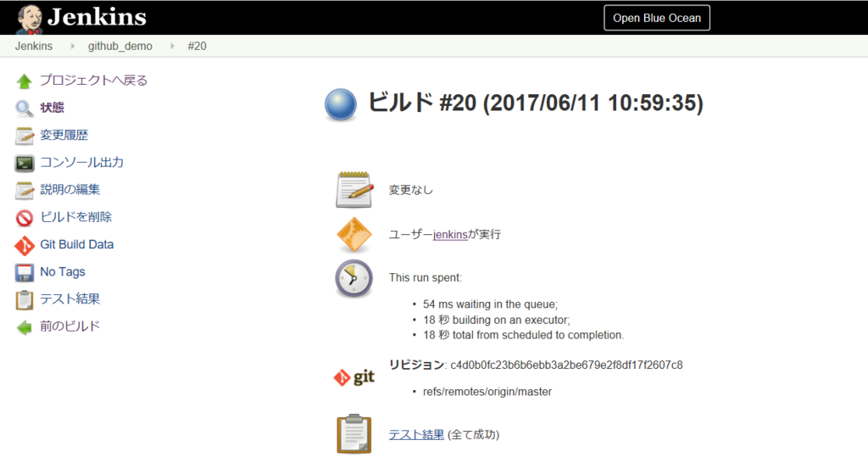
Task: Click the green up-arrow icon for returning to project
Action: (25, 81)
